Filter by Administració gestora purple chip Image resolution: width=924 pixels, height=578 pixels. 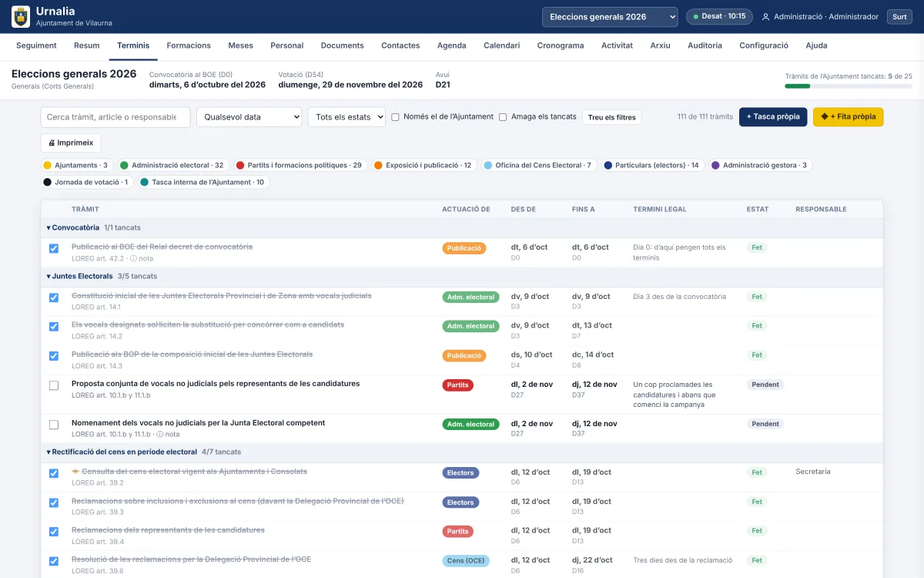760,165
